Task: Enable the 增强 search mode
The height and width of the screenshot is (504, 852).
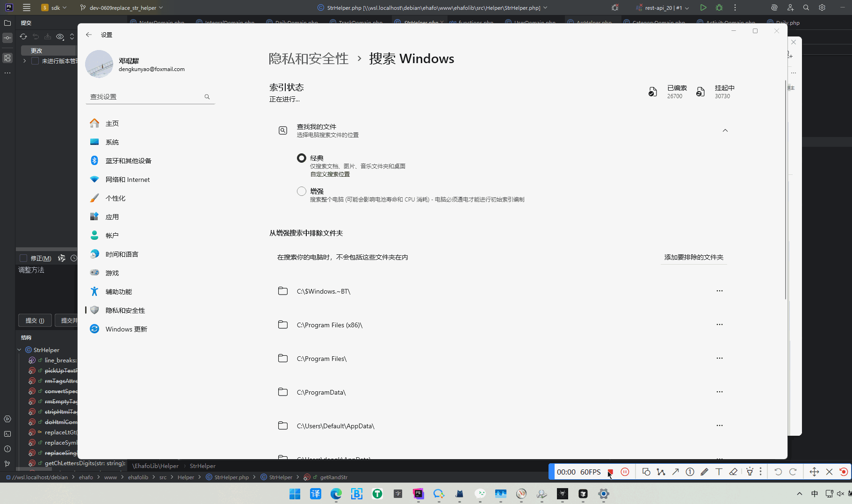Action: click(301, 191)
